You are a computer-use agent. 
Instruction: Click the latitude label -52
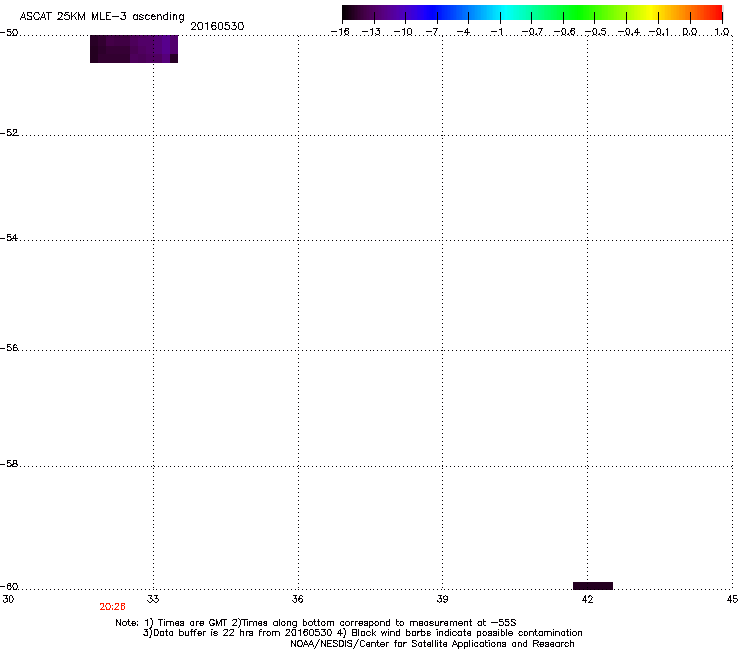coord(9,133)
